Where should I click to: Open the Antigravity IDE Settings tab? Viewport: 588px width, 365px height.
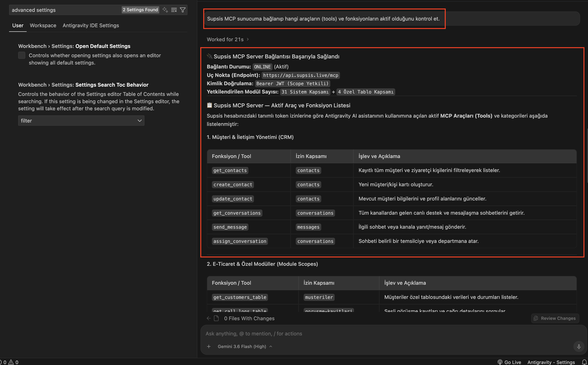(x=91, y=25)
